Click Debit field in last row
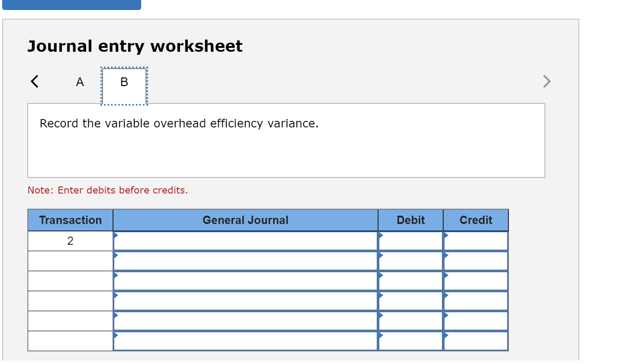Image resolution: width=644 pixels, height=364 pixels. coord(411,341)
